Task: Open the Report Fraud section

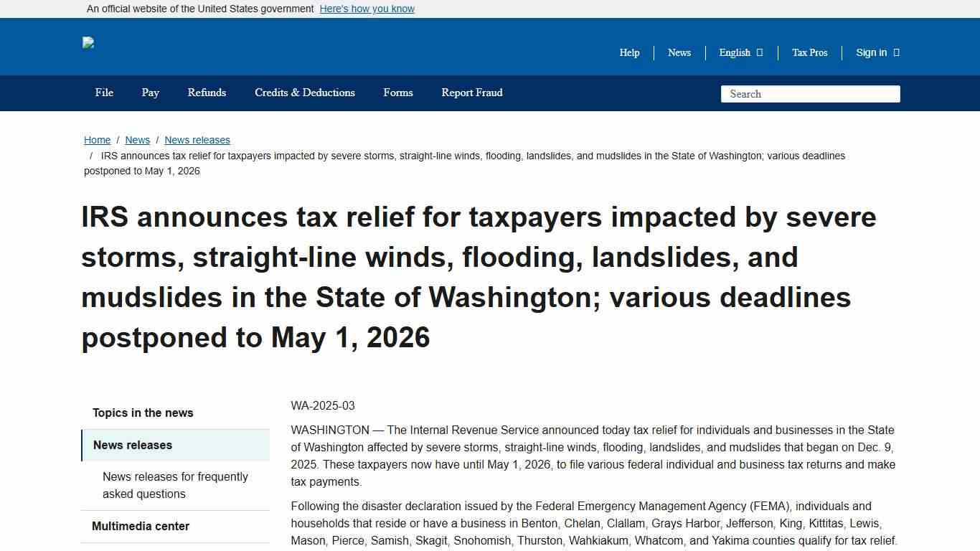Action: point(471,93)
